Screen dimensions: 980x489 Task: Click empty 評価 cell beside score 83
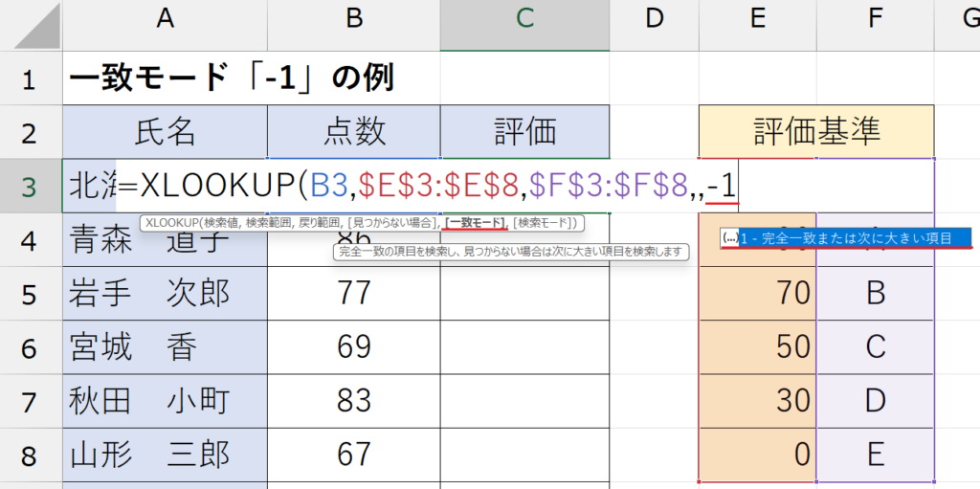pos(525,401)
